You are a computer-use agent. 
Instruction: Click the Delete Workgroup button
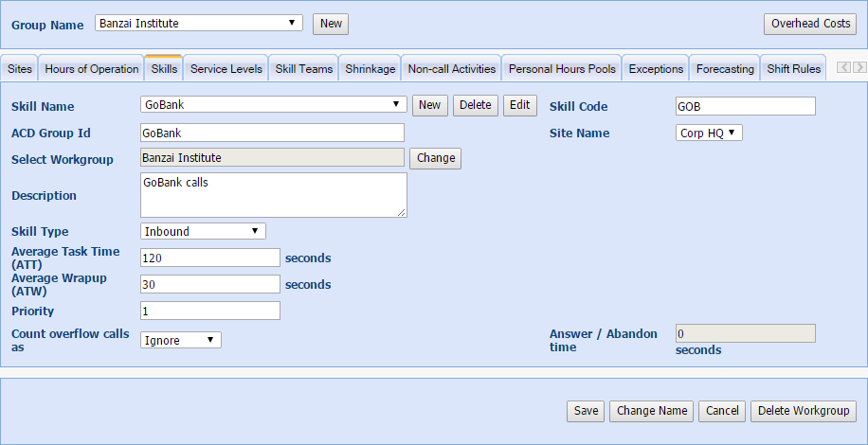tap(804, 411)
